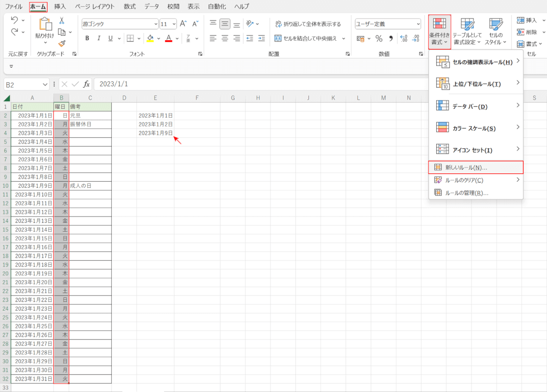Click the Undo arrow icon

click(x=15, y=21)
